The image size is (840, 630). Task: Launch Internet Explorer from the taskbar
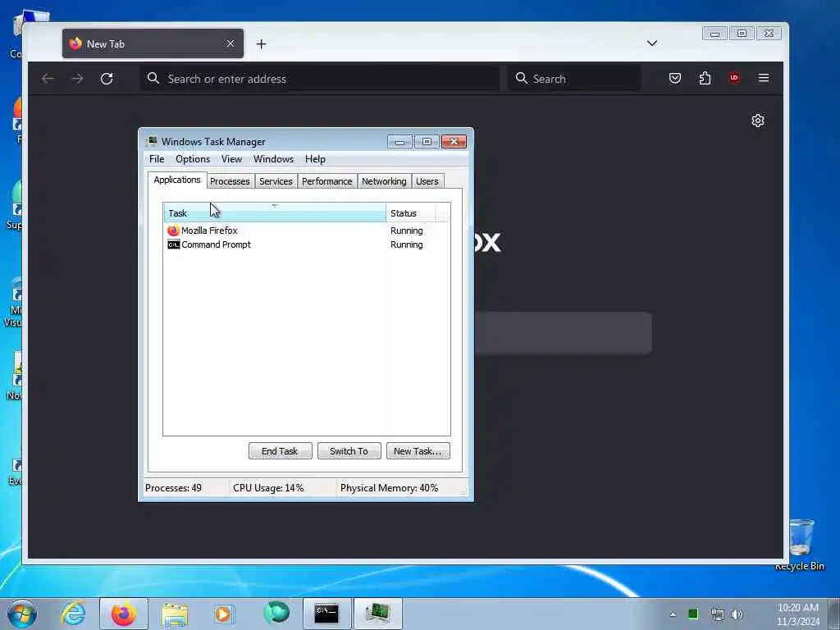73,614
